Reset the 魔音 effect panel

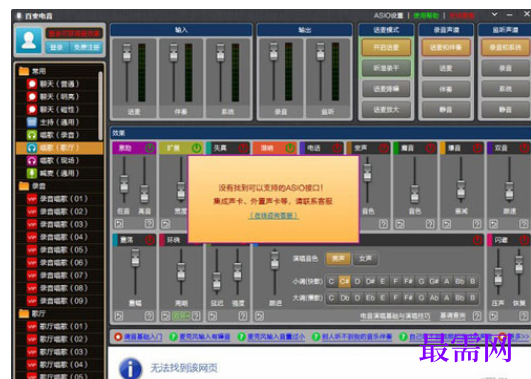(x=400, y=224)
